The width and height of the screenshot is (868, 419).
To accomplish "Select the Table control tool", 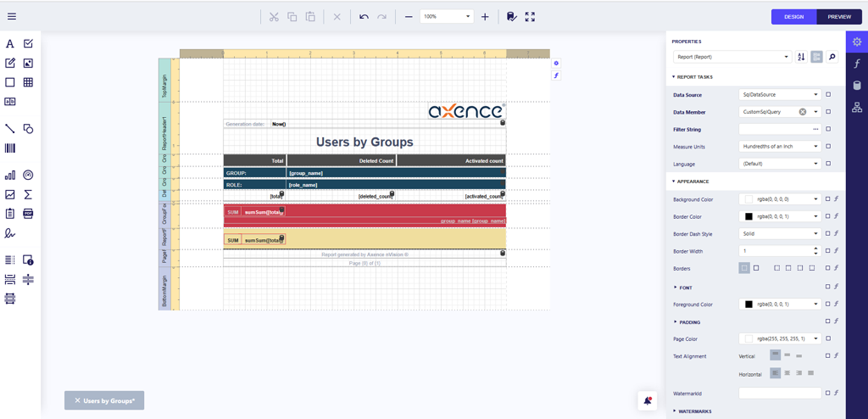I will click(28, 82).
